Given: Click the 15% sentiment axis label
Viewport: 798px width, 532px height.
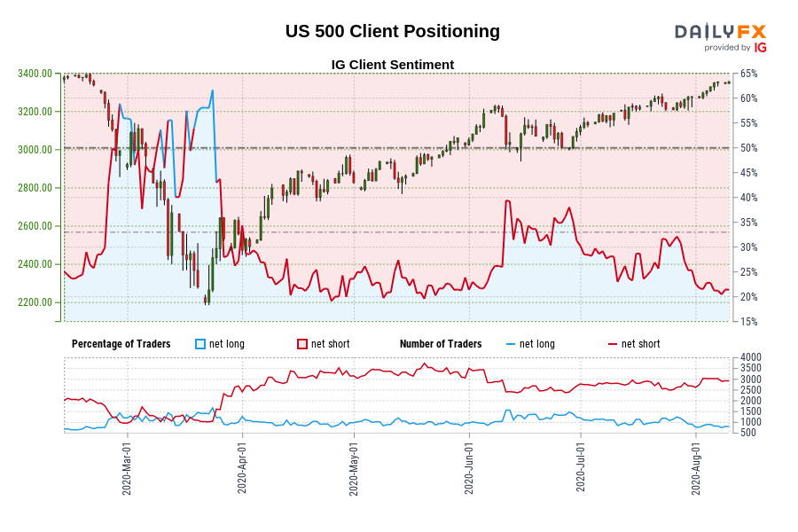Looking at the screenshot, I should point(748,322).
